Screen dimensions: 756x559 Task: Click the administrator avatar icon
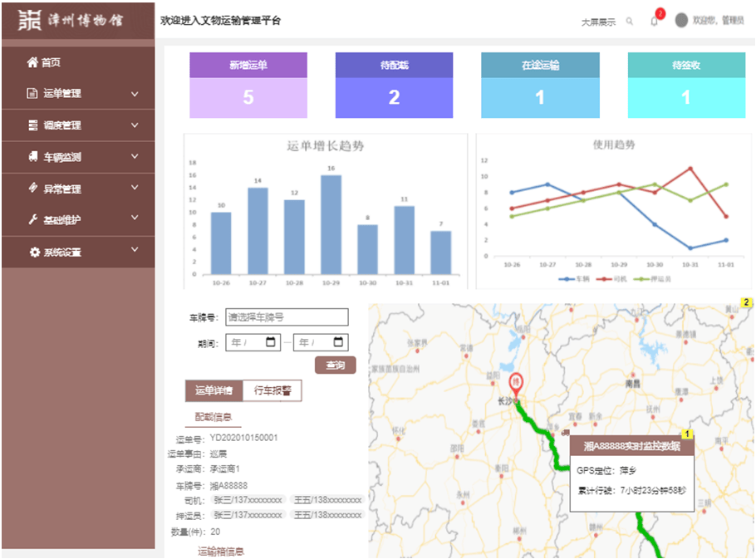(x=681, y=21)
